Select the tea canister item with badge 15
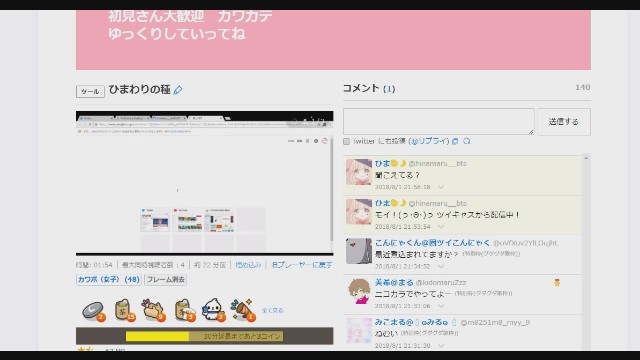This screenshot has height=360, width=640. coord(124,310)
